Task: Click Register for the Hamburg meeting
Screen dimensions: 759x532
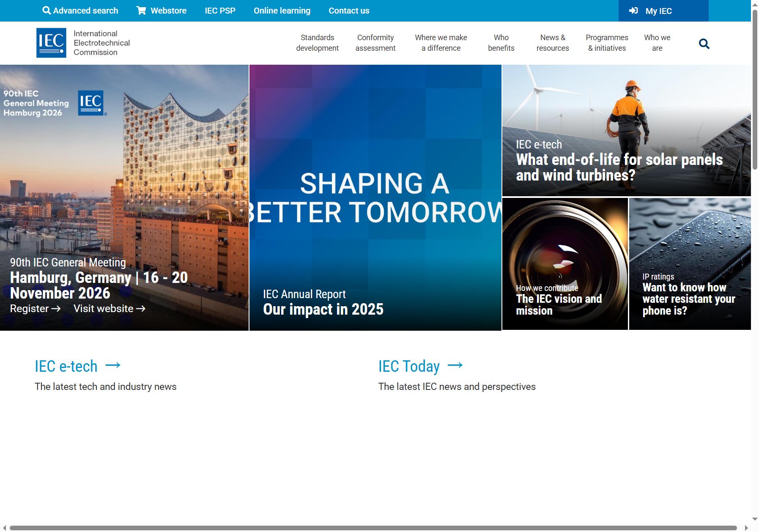Action: [36, 308]
